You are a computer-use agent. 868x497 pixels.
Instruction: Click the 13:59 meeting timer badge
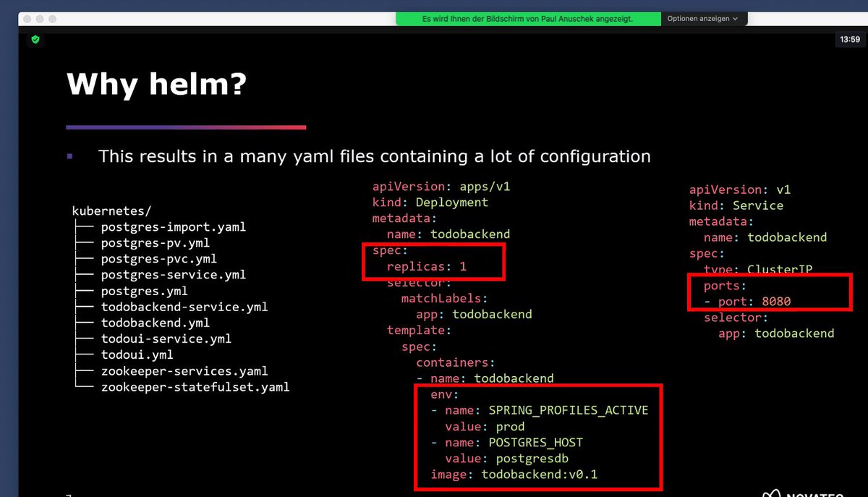(850, 40)
